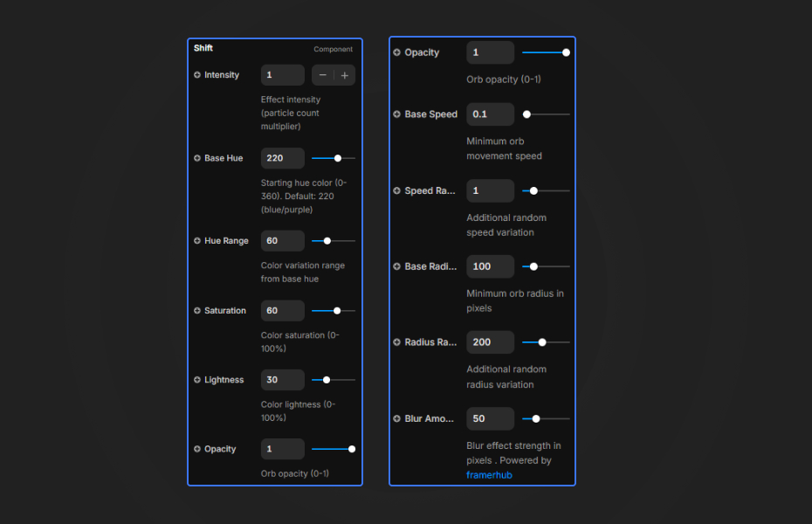Click the variable icon beside Radius Range

coord(398,342)
